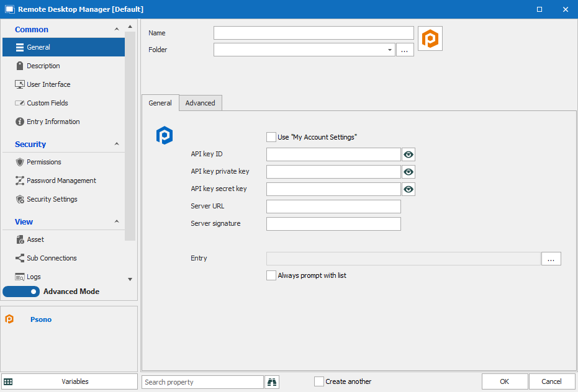Screen dimensions: 578x392
Task: Turn off the Advanced Mode toggle
Action: [21, 292]
